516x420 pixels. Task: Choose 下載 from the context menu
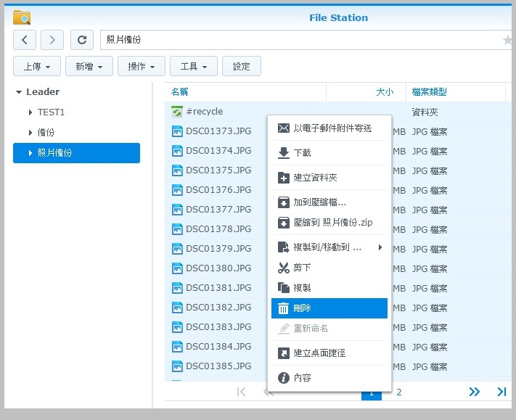coord(329,153)
